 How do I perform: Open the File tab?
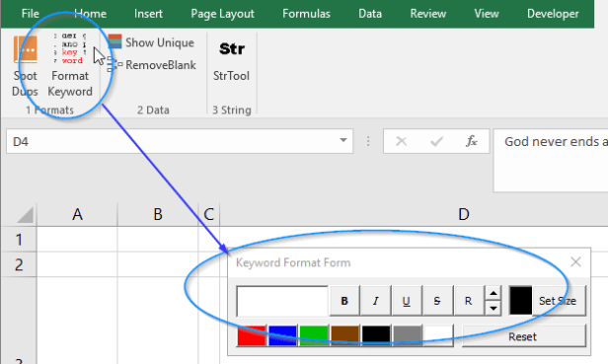[31, 14]
